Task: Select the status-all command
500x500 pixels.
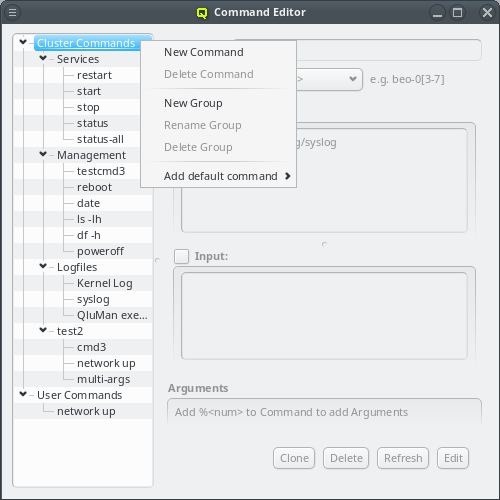Action: tap(100, 139)
